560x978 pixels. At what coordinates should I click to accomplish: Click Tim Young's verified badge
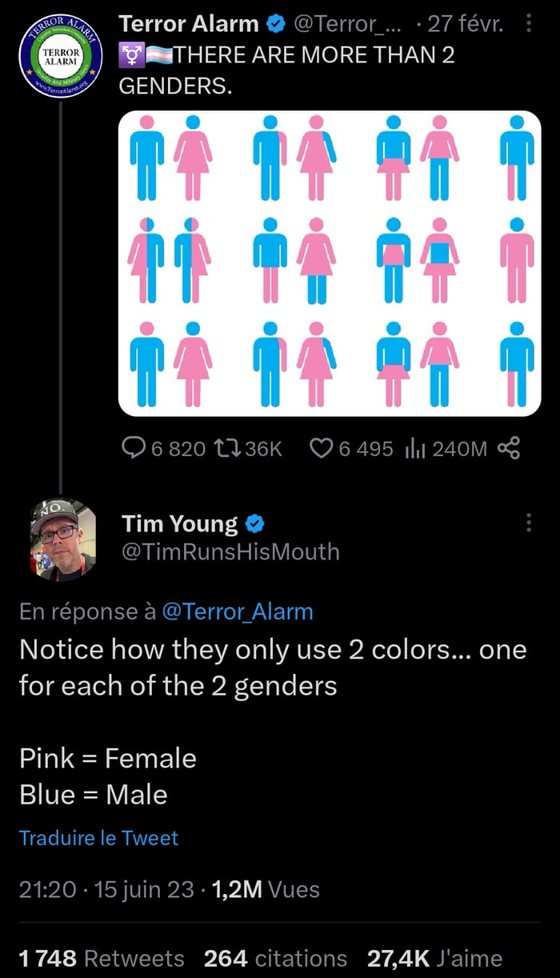tap(255, 523)
